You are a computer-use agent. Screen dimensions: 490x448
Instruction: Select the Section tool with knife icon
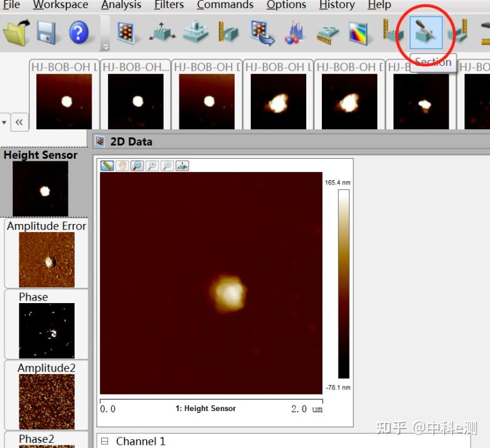point(426,33)
